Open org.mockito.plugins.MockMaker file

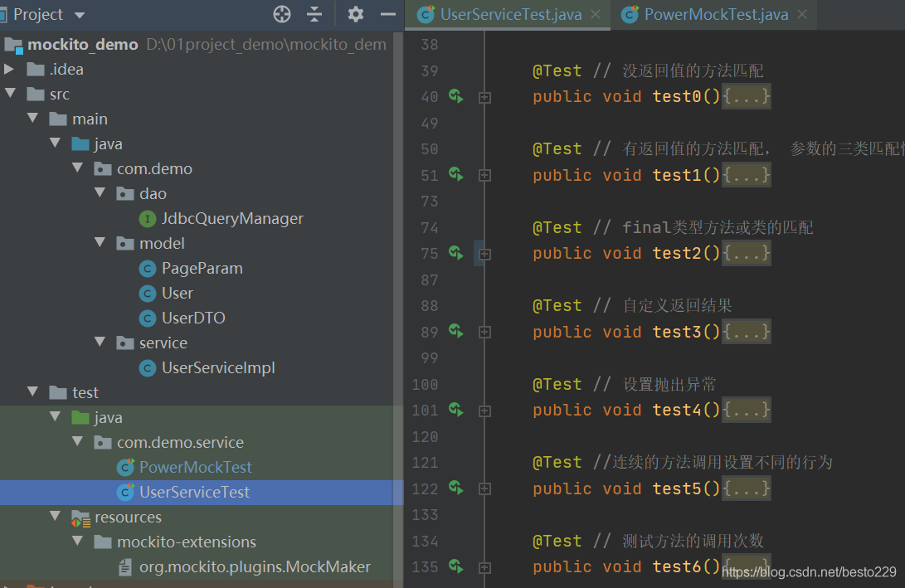coord(254,566)
